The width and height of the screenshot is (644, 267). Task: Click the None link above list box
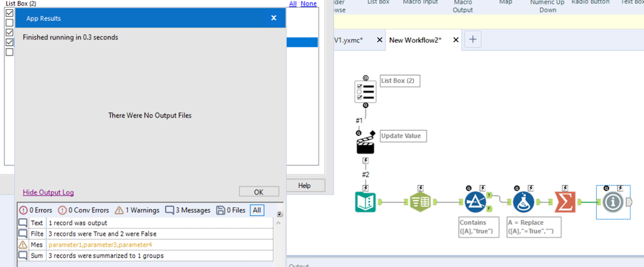coord(308,4)
